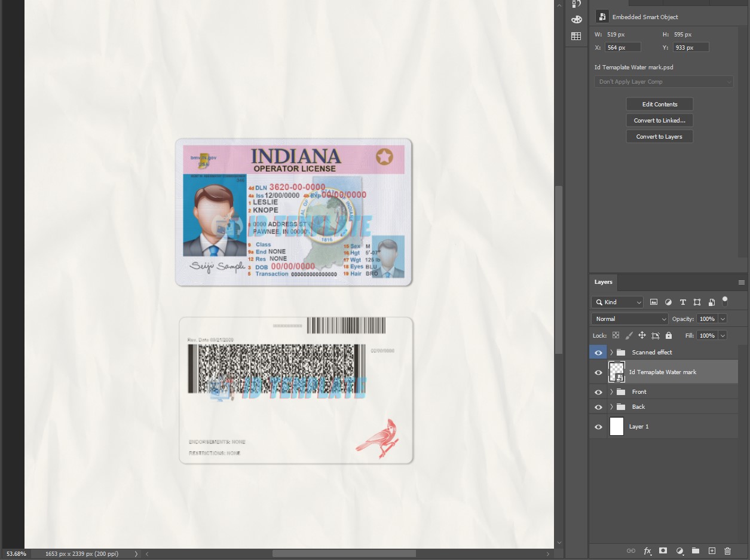The height and width of the screenshot is (560, 750).
Task: Open the Fill slider dropdown arrow
Action: [723, 336]
